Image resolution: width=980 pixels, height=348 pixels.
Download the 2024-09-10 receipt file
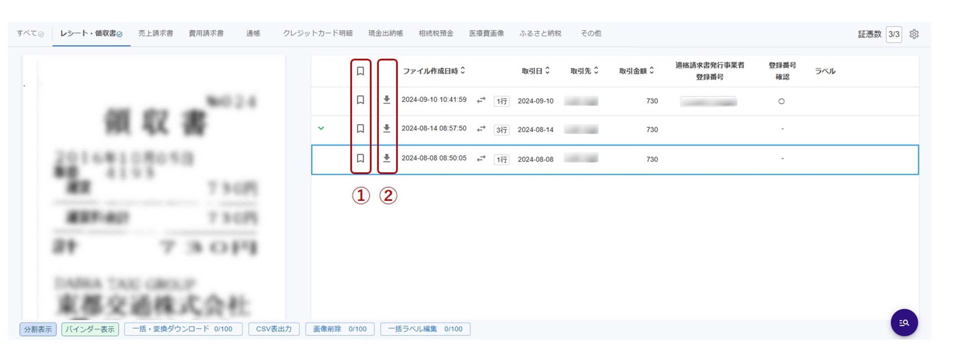click(387, 100)
